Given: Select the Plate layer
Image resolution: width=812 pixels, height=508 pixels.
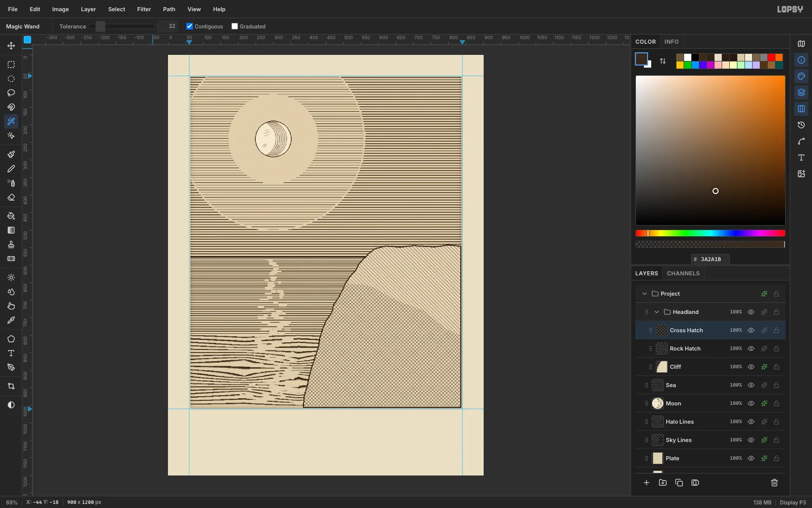Looking at the screenshot, I should coord(710,458).
